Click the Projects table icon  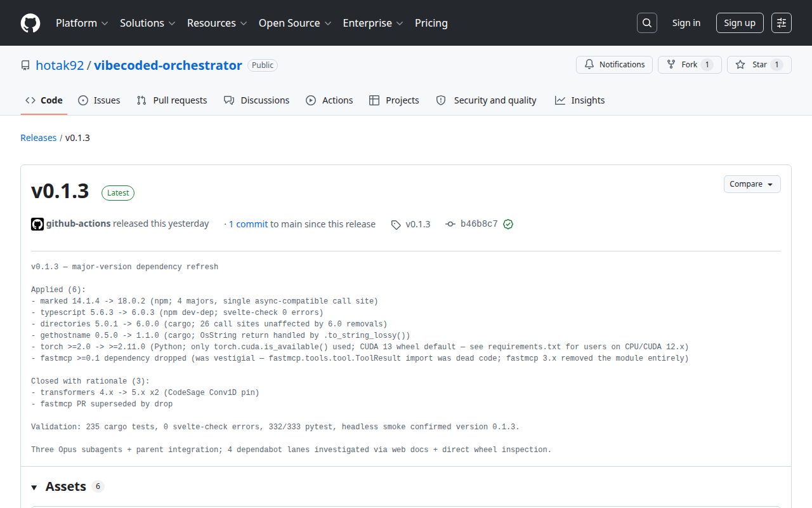coord(374,100)
